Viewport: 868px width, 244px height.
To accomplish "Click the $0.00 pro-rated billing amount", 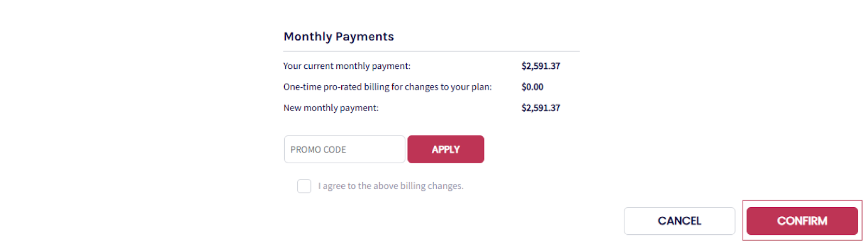I will [x=532, y=87].
